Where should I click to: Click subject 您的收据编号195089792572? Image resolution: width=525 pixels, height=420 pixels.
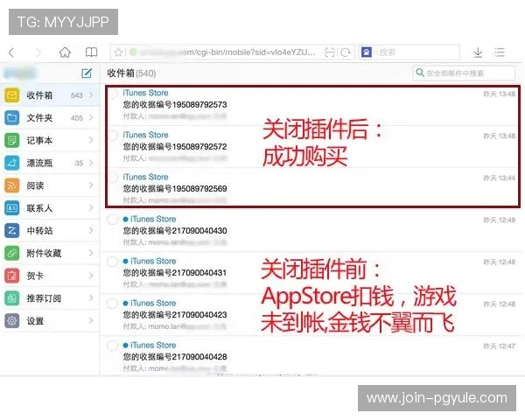(175, 147)
